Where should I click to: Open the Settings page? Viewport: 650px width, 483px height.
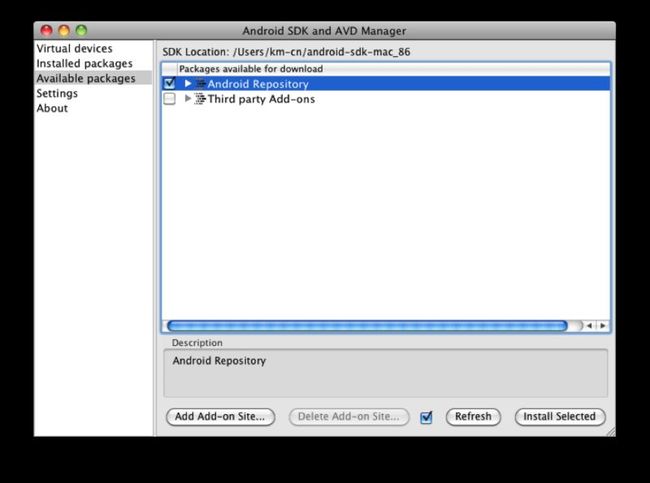pyautogui.click(x=57, y=93)
